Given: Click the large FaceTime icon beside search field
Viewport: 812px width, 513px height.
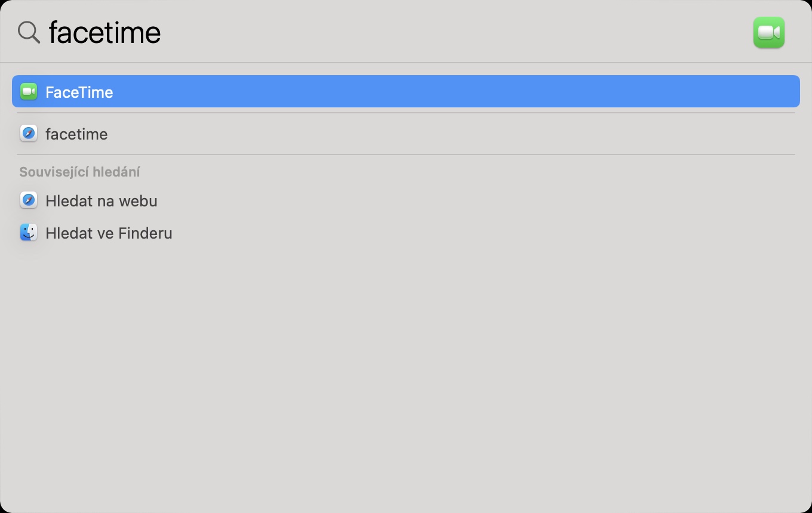Looking at the screenshot, I should pos(768,32).
